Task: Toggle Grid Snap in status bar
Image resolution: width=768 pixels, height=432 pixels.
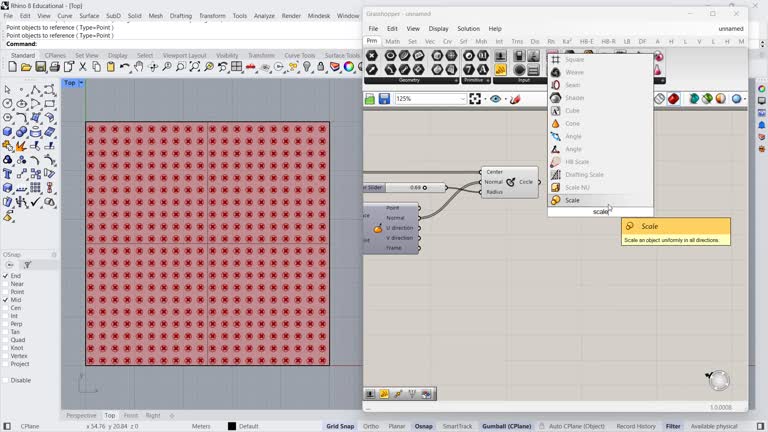Action: pyautogui.click(x=340, y=426)
